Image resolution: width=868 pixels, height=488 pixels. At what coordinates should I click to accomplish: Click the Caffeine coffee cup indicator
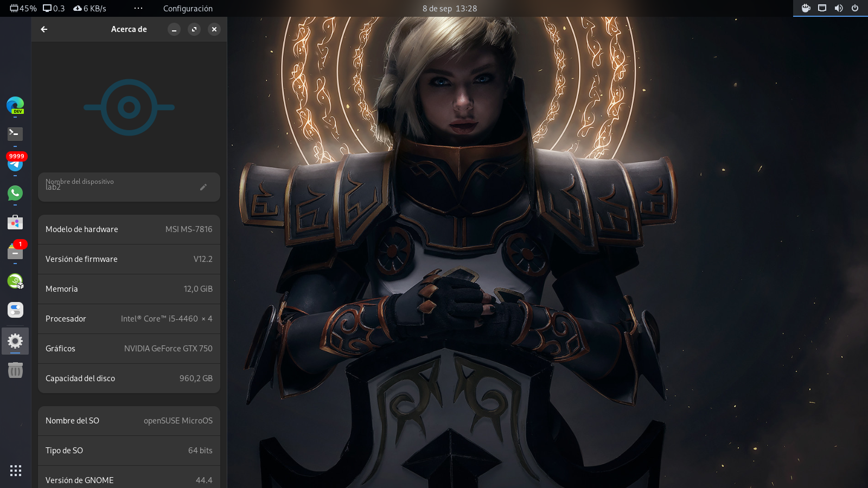click(x=806, y=8)
